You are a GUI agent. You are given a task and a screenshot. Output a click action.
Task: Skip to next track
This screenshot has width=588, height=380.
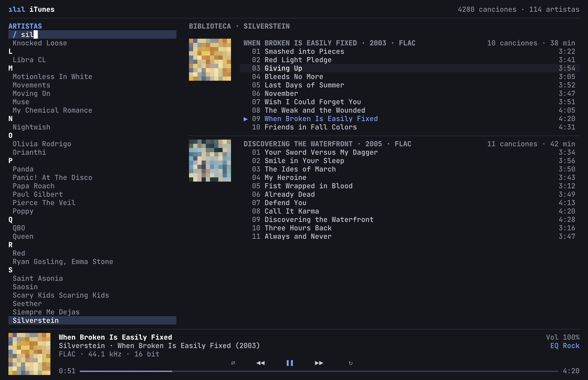pyautogui.click(x=319, y=363)
